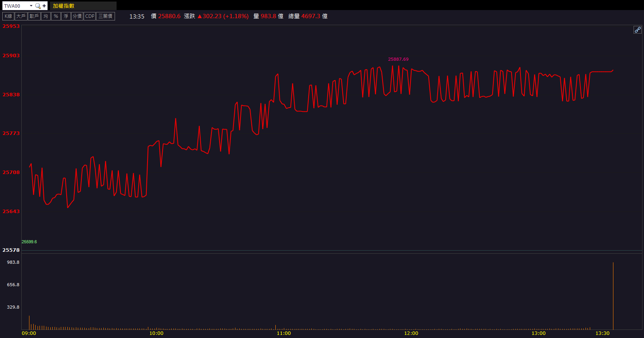Click the 25578 price axis label
644x338 pixels.
pyautogui.click(x=11, y=250)
